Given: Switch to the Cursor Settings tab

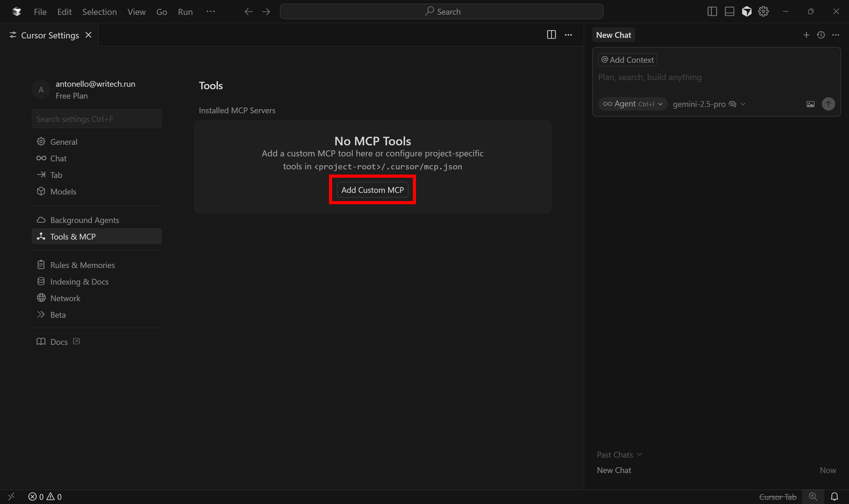Looking at the screenshot, I should coord(50,35).
